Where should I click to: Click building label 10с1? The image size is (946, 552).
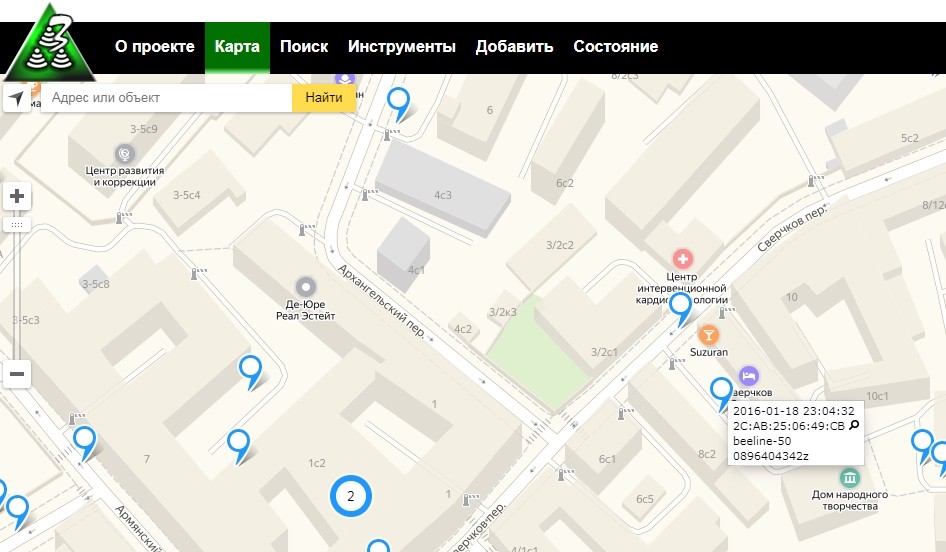point(877,396)
